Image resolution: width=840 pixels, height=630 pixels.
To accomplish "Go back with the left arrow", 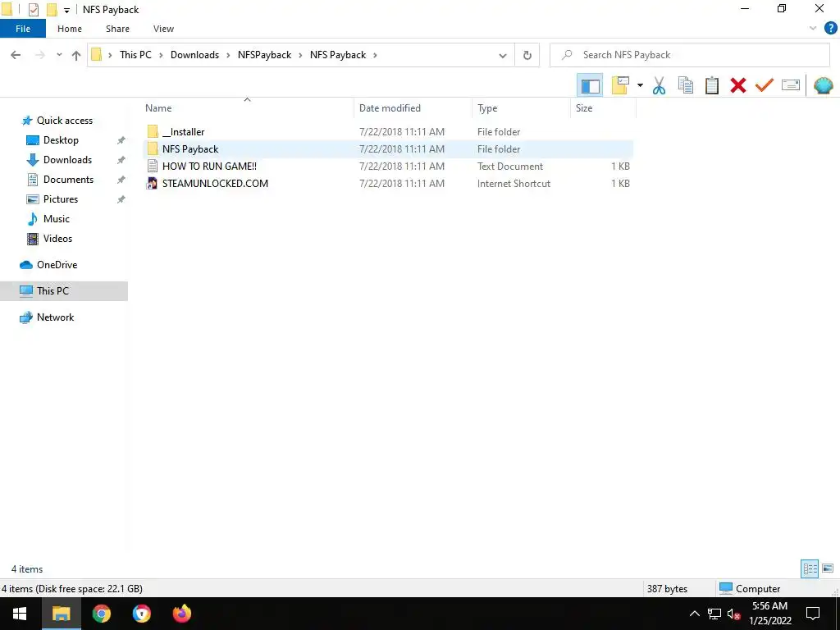I will [x=16, y=55].
